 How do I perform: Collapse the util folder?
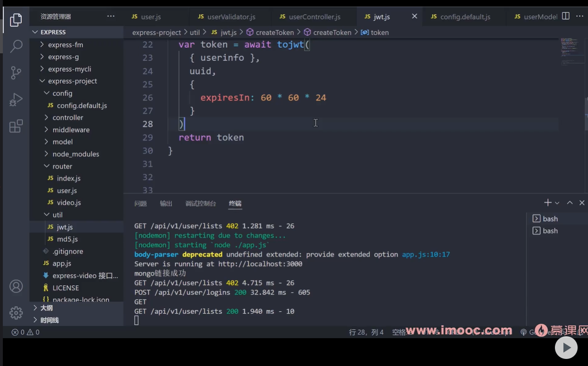pos(77,215)
